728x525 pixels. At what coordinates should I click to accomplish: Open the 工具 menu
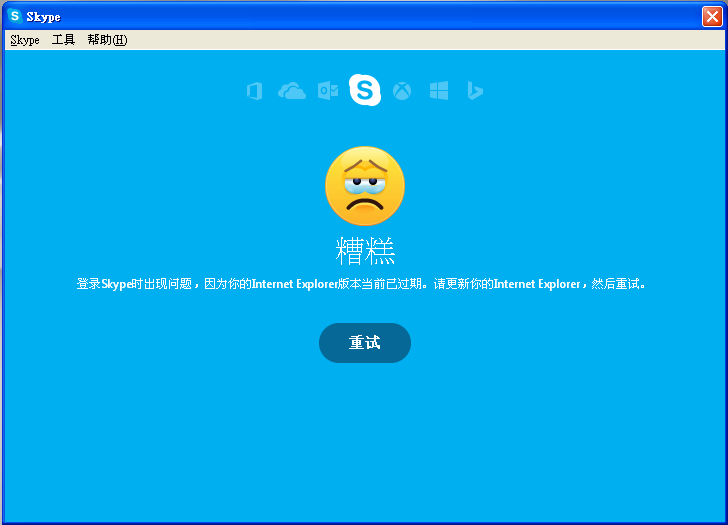[63, 40]
